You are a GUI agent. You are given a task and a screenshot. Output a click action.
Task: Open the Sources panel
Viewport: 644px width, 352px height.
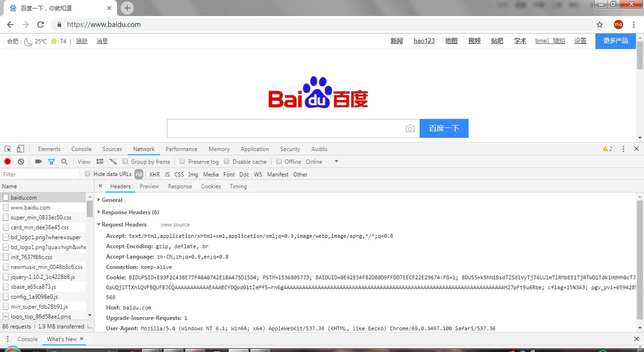coord(112,149)
